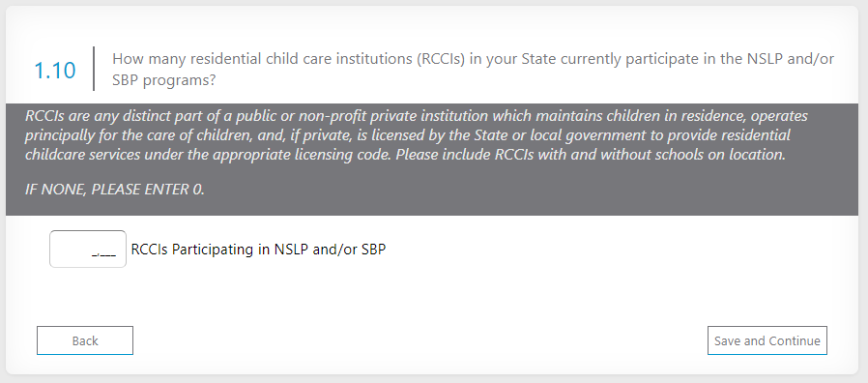This screenshot has height=383, width=868.
Task: Click the RCCIs Participating number input field
Action: [x=87, y=249]
